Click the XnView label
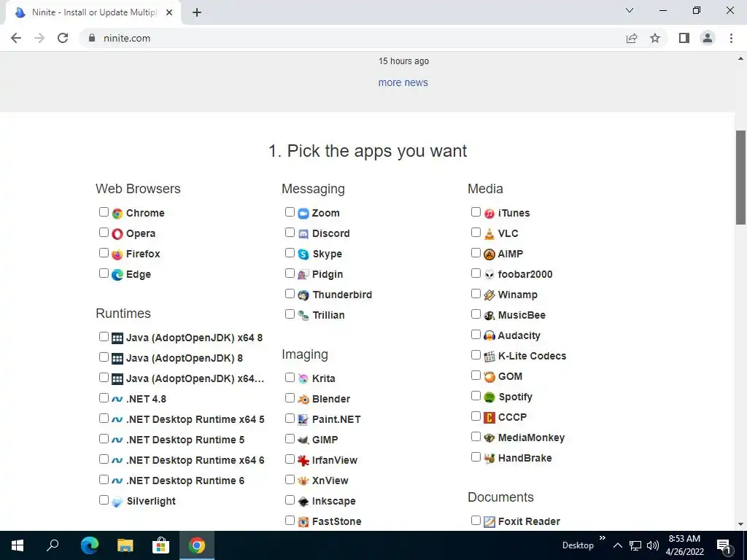 (330, 481)
